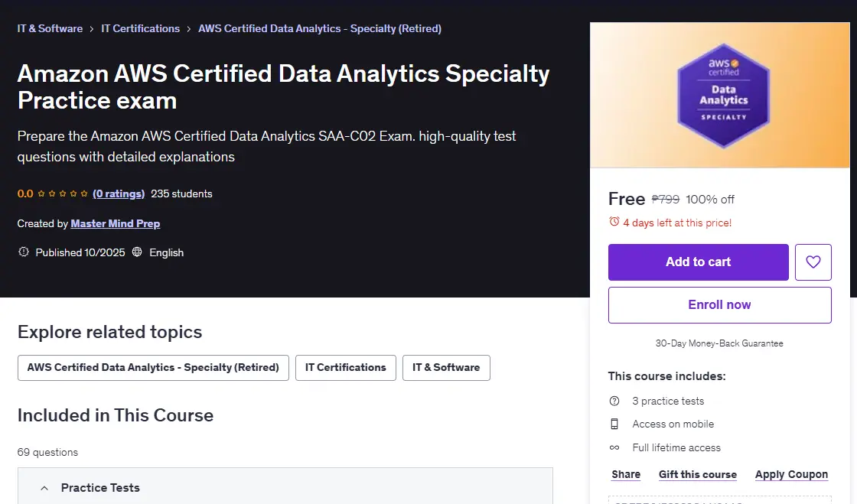Click the breadcrumb chevron after IT Certifications
Viewport: 857px width, 504px height.
point(188,29)
